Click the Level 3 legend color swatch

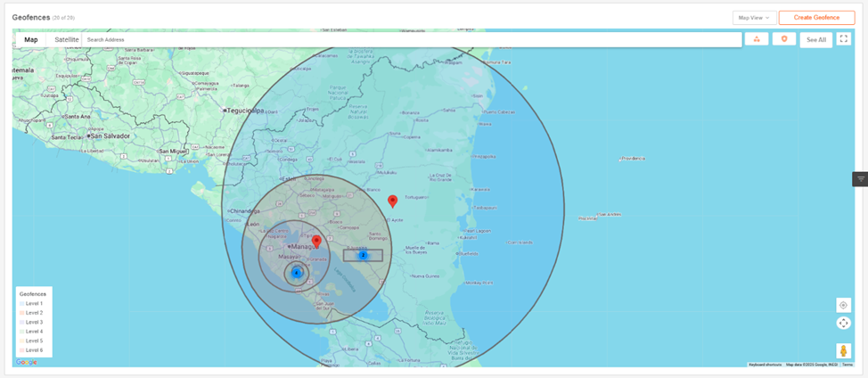[21, 322]
